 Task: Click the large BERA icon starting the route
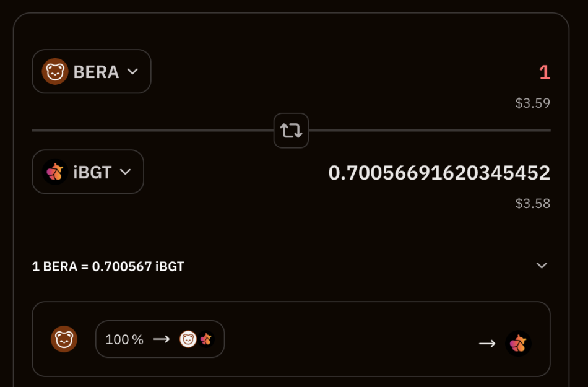pos(64,339)
